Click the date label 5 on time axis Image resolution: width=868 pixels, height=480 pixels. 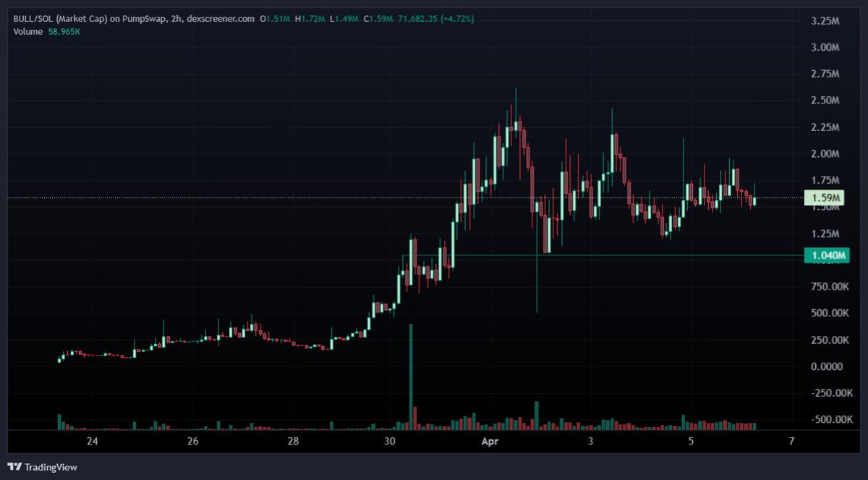point(691,441)
